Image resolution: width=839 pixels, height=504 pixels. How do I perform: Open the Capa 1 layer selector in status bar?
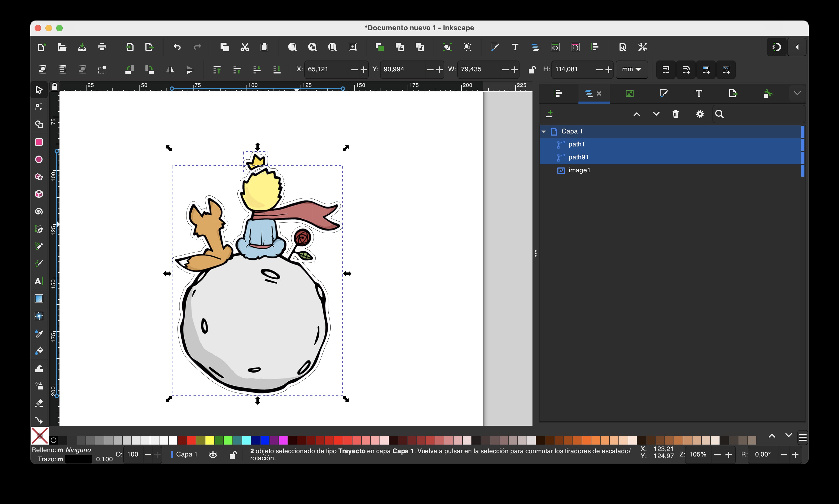(x=185, y=454)
